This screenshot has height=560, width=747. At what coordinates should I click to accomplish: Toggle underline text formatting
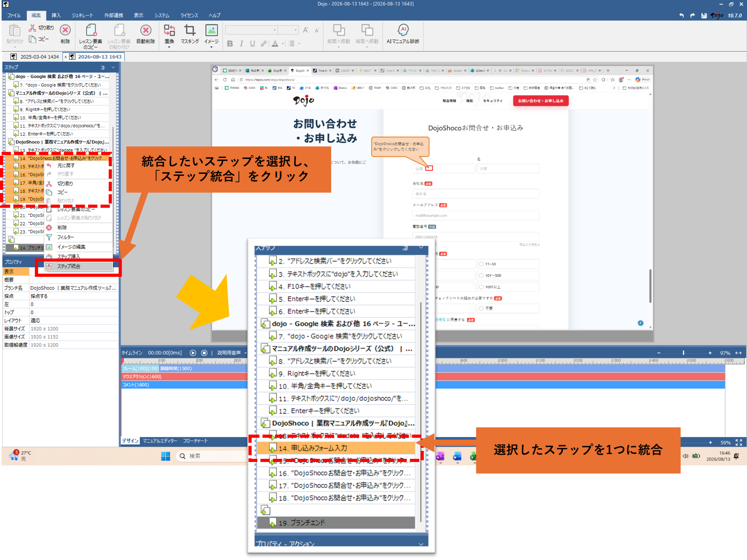(x=252, y=43)
